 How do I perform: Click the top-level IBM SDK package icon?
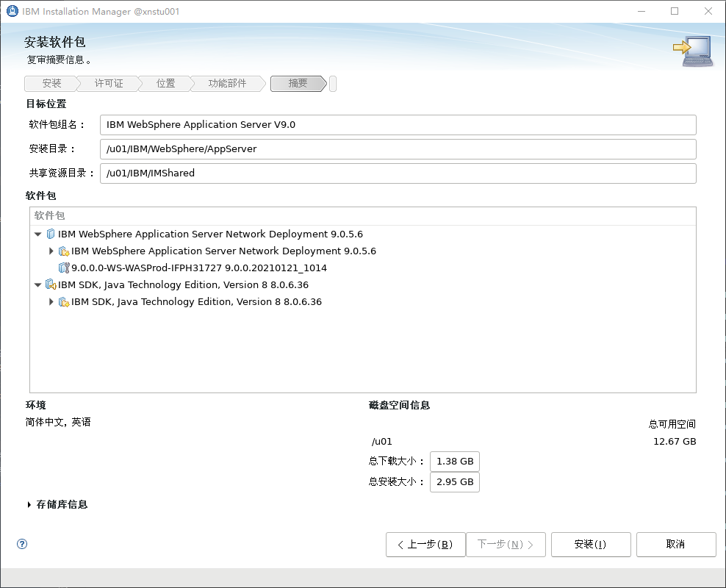pyautogui.click(x=51, y=284)
